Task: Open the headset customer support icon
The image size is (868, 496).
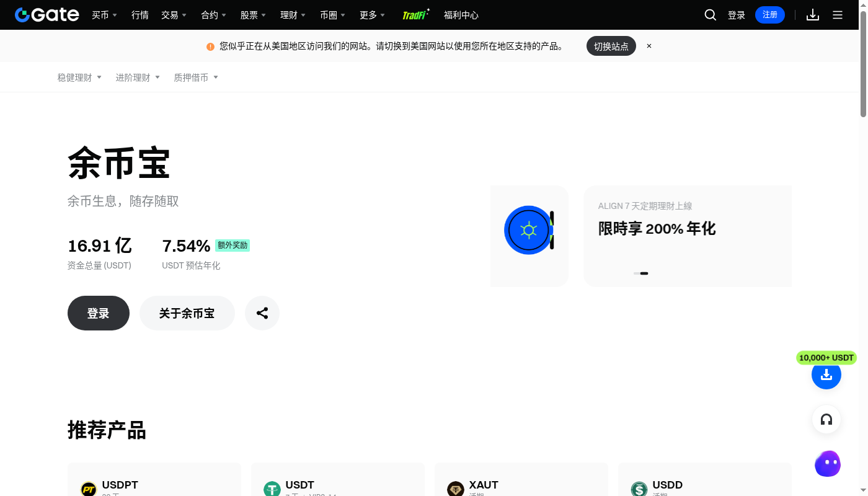Action: [x=826, y=420]
